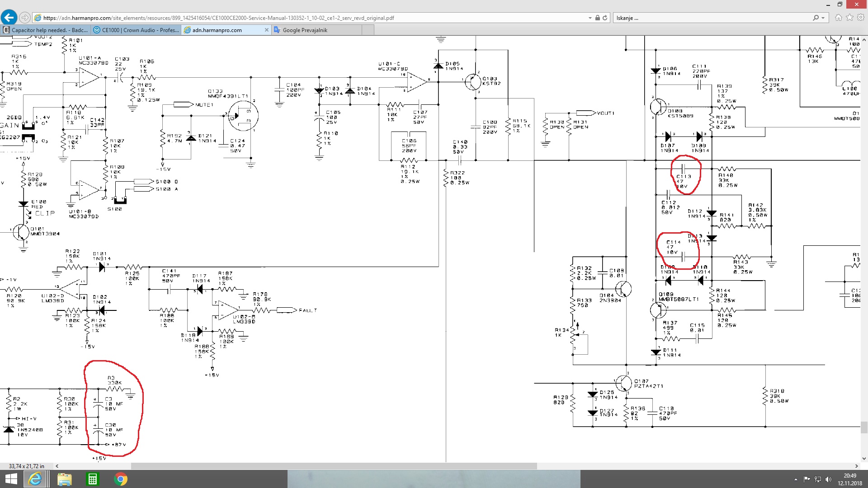Click the security lock icon
This screenshot has width=868, height=488.
click(x=598, y=18)
